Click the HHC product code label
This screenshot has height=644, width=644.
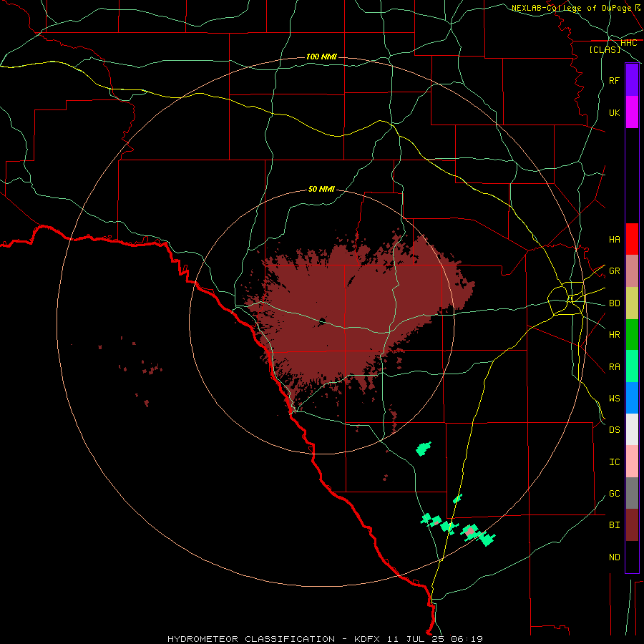(628, 43)
